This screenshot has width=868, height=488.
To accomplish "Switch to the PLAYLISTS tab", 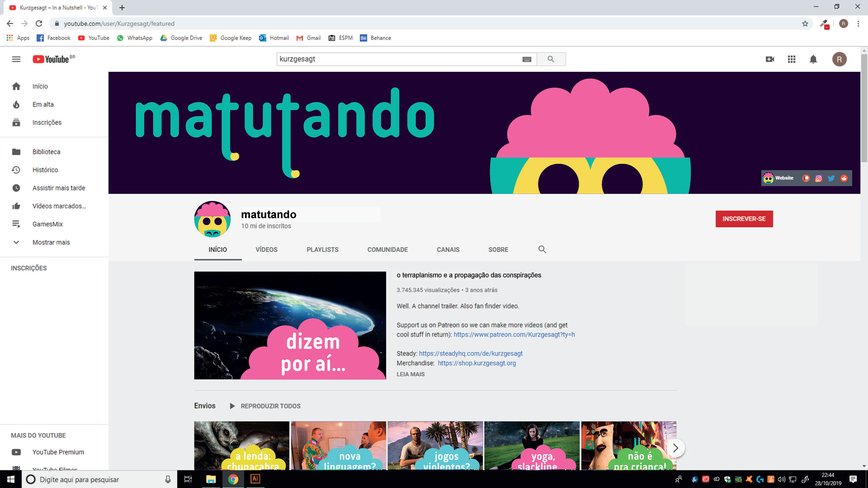I will pyautogui.click(x=323, y=250).
